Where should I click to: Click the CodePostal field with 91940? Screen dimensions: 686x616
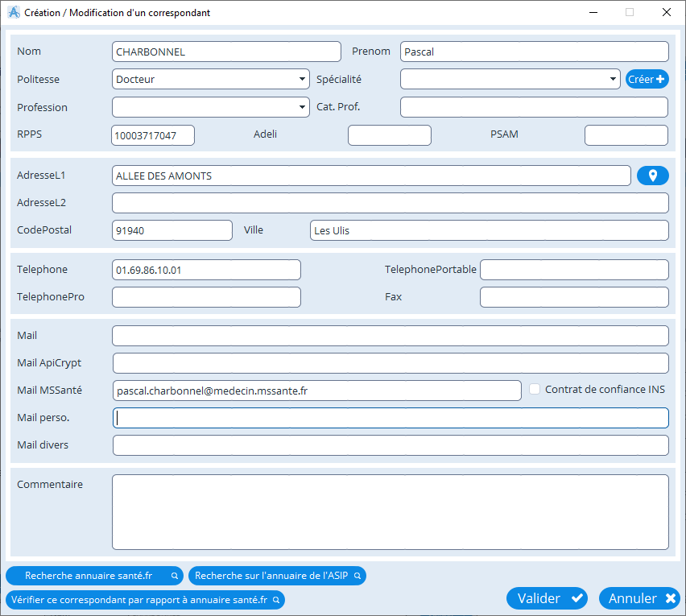tap(171, 230)
